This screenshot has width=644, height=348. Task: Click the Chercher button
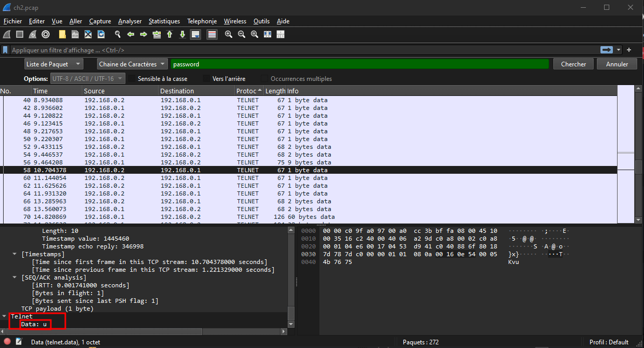pos(573,64)
